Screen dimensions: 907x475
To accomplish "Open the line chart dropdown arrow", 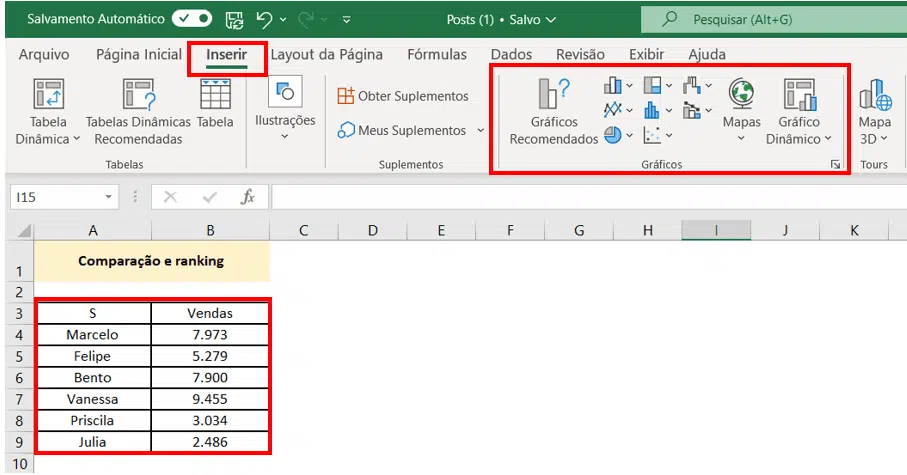I will tap(630, 110).
